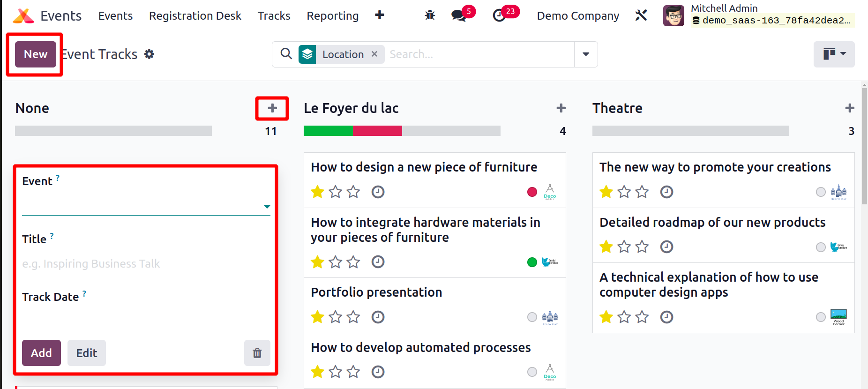Open activity clock on Detailed roadmap card

click(666, 247)
